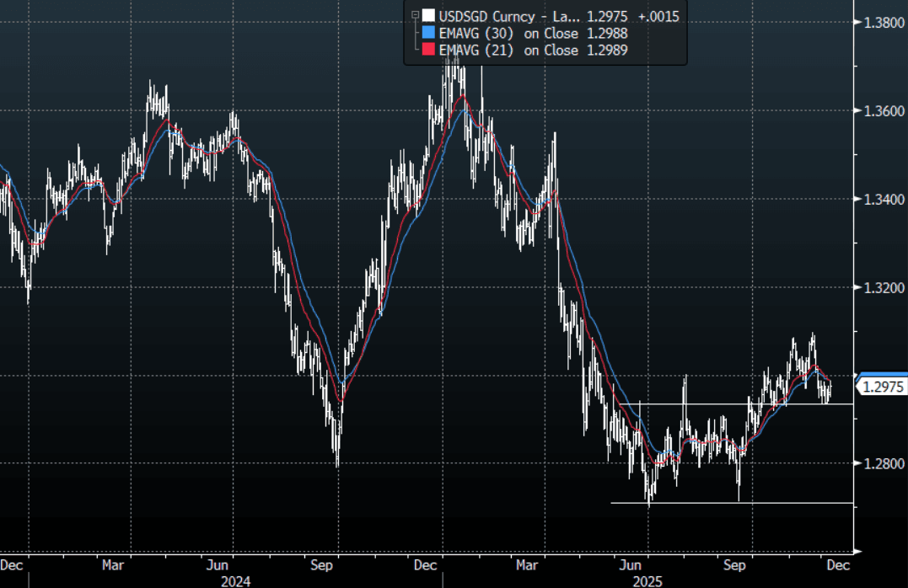Click the 2024 year label on time axis

(235, 580)
